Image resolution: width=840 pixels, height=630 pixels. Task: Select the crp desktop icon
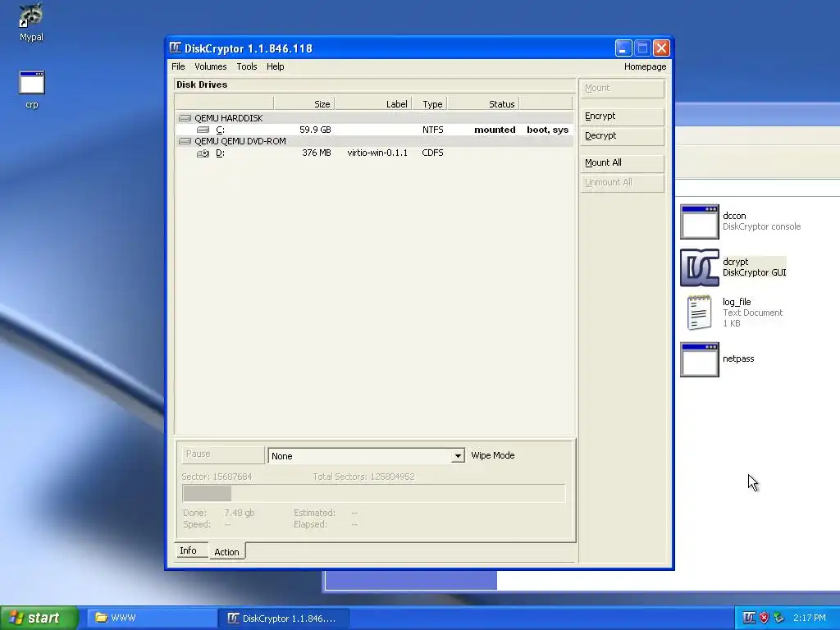(32, 83)
